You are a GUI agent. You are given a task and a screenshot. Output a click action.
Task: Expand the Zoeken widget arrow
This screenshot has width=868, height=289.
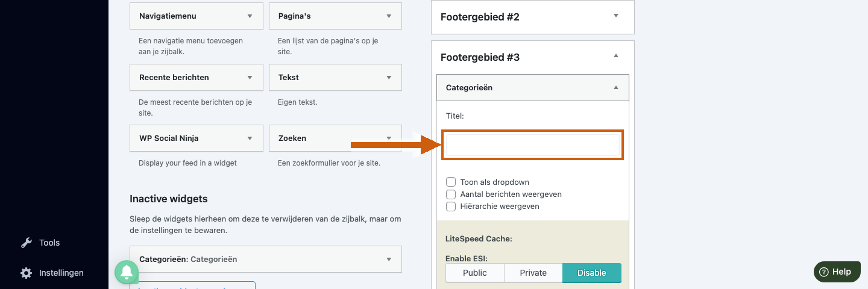click(x=389, y=138)
